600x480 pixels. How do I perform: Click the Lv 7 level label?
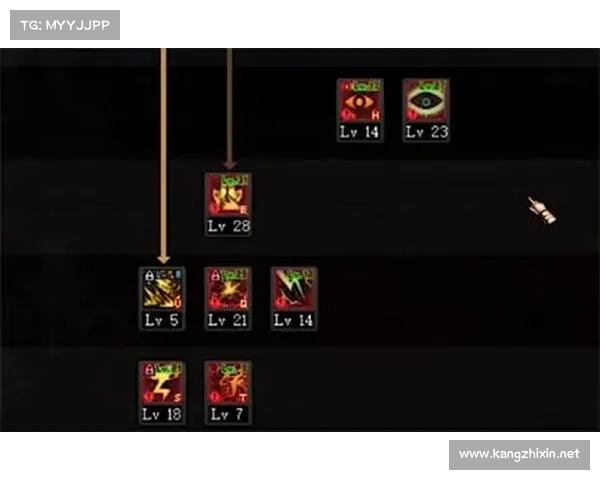click(x=228, y=414)
